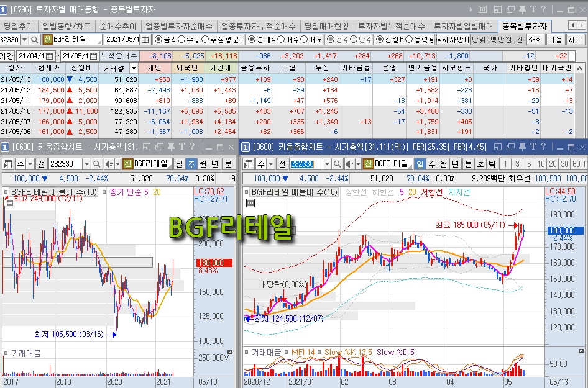
Task: Switch to the 일별동향/차트 tab
Action: 67,26
